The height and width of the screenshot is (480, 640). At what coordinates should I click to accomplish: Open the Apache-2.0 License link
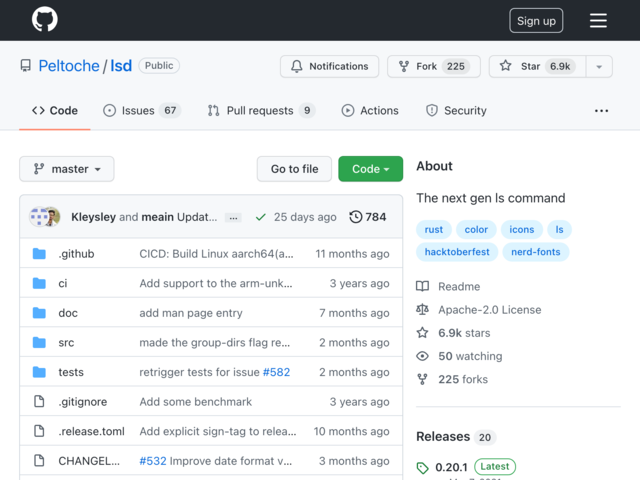coord(489,310)
